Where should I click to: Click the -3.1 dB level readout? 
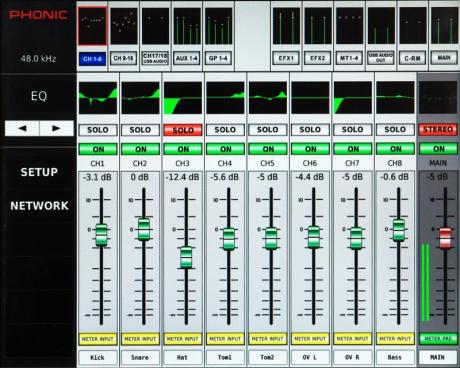[98, 177]
